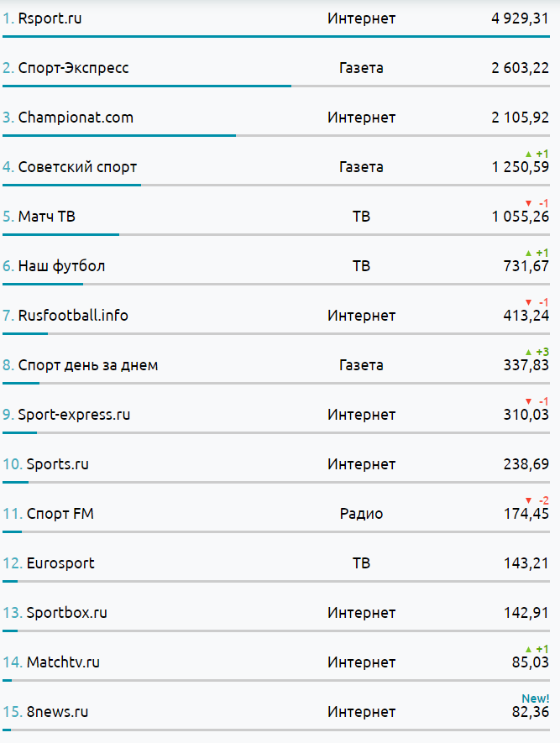Click the progress bar under Championat.com
Image resolution: width=560 pixels, height=743 pixels.
[119, 135]
